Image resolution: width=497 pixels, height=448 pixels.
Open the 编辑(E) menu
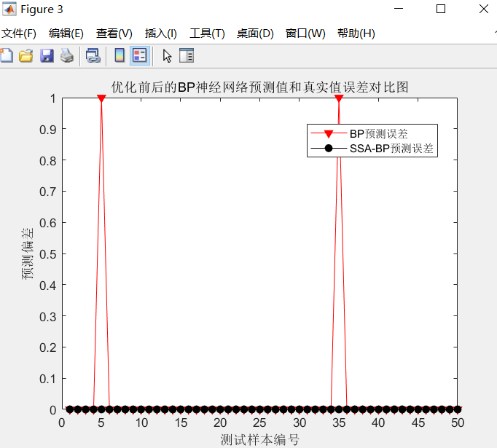(66, 34)
